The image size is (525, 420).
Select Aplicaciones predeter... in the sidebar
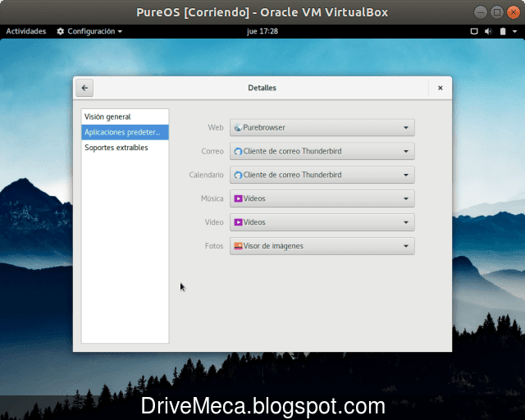point(125,132)
